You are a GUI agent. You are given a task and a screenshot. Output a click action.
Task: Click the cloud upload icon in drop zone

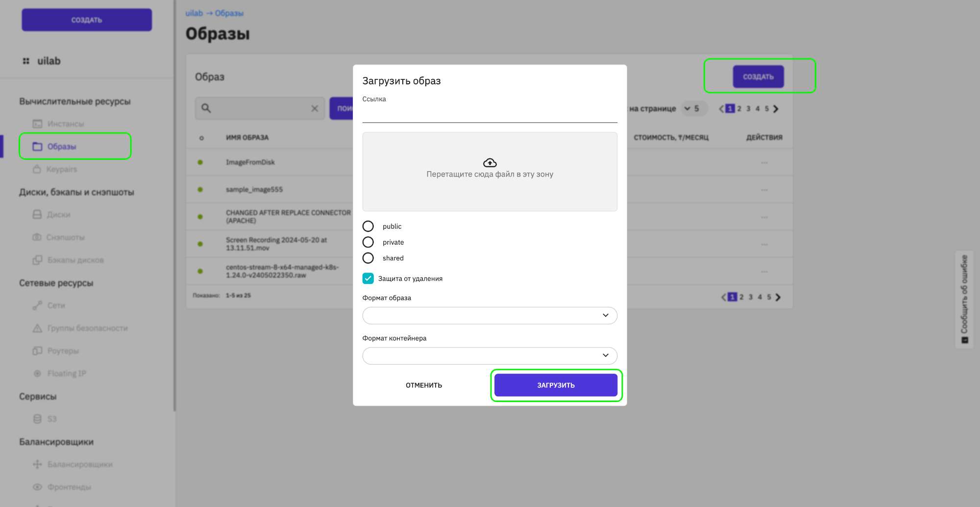click(x=490, y=163)
